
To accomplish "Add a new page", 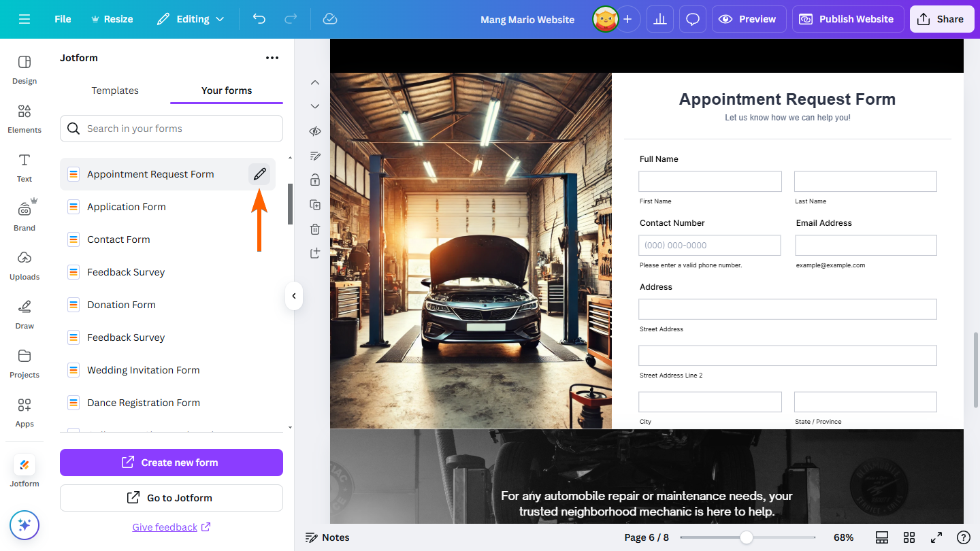I will pos(314,253).
